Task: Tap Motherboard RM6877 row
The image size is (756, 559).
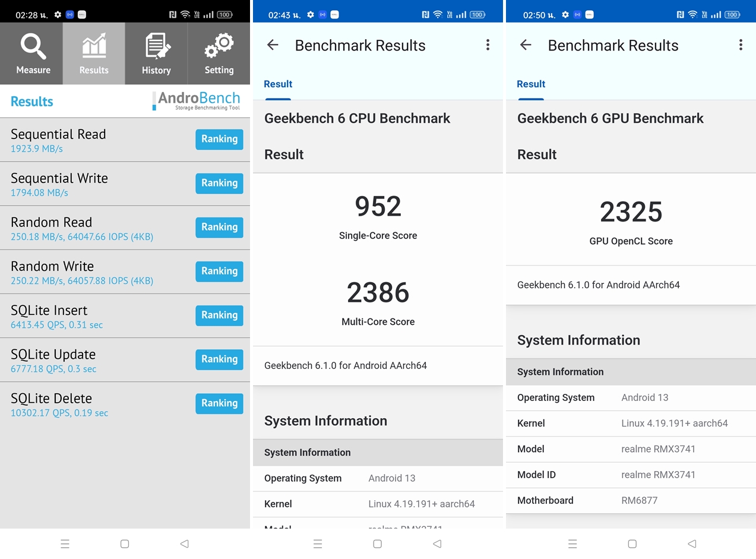Action: tap(631, 500)
